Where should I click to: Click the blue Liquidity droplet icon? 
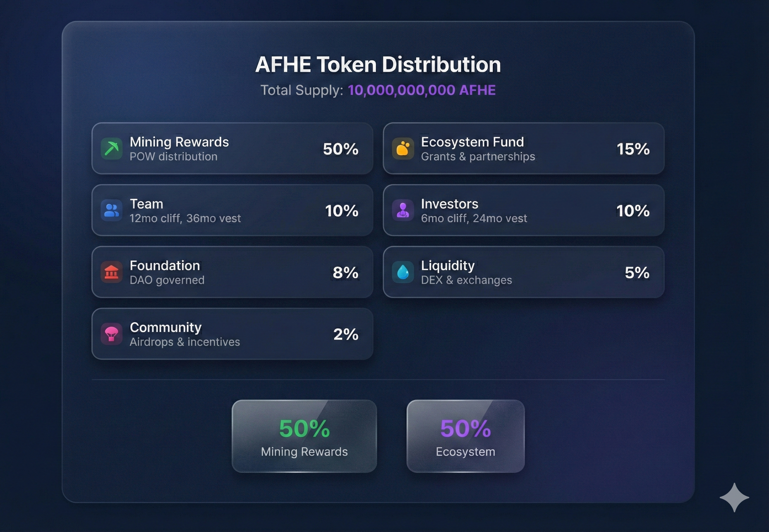point(403,272)
